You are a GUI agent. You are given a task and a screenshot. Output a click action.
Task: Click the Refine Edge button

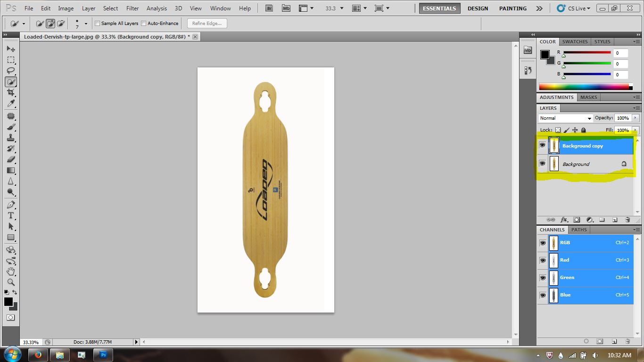(x=206, y=23)
